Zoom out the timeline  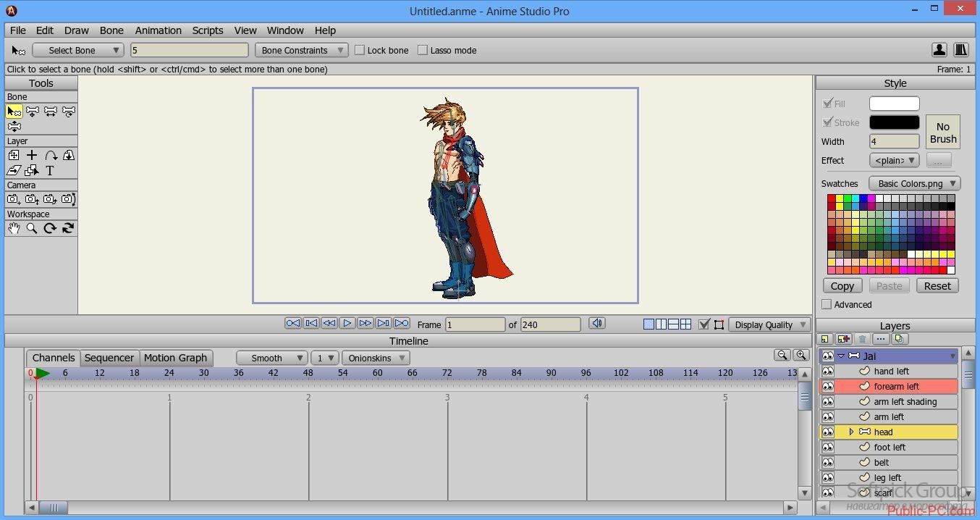(782, 355)
